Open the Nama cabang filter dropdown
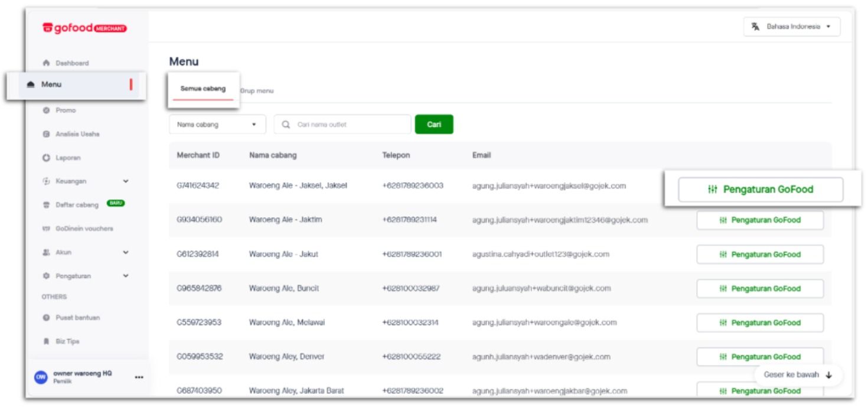This screenshot has height=411, width=868. [x=217, y=125]
